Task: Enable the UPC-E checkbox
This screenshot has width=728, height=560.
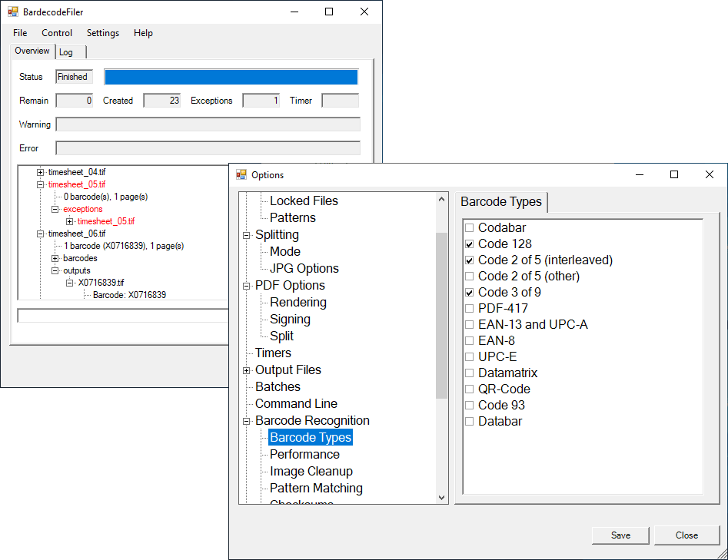Action: click(470, 356)
